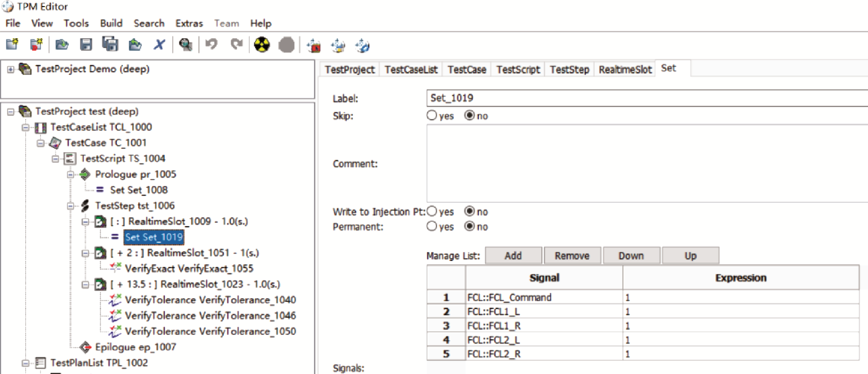Set Permanent to yes
The width and height of the screenshot is (868, 374).
pyautogui.click(x=432, y=226)
